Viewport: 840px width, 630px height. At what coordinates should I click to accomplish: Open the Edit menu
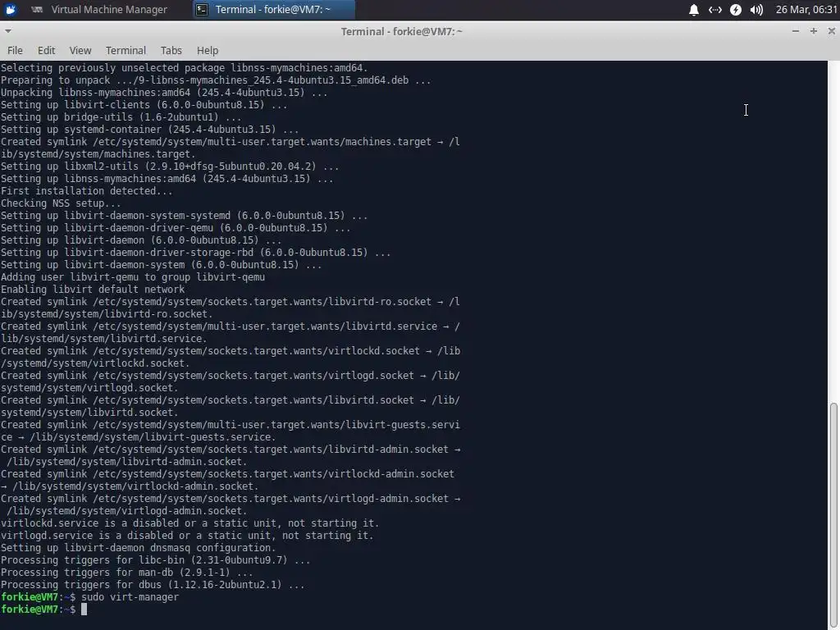46,50
